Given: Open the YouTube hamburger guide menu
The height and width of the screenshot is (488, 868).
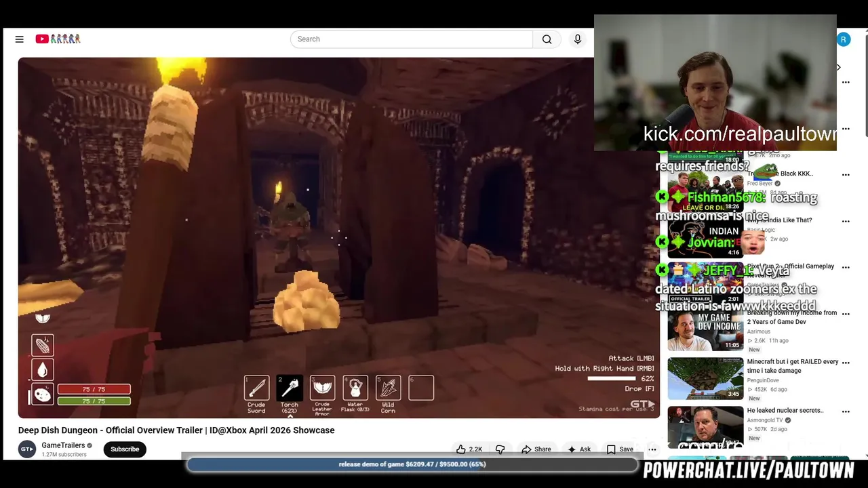Looking at the screenshot, I should pos(20,39).
